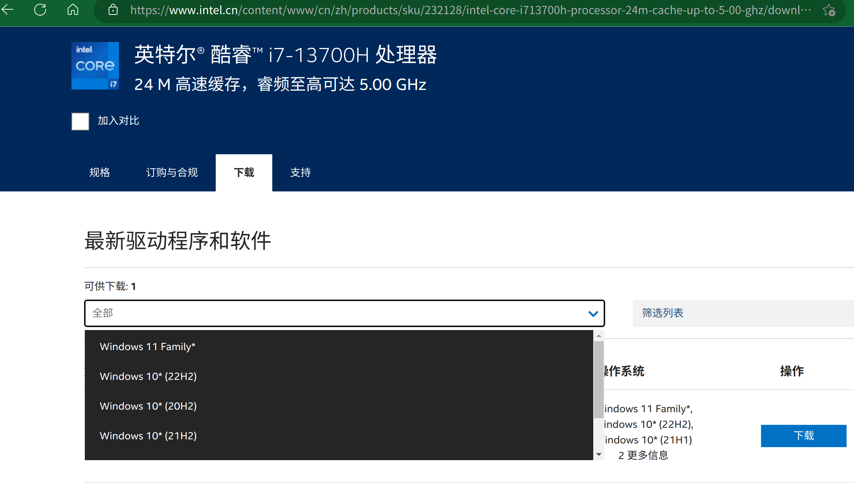Go to browser home page icon
854x504 pixels.
tap(73, 10)
